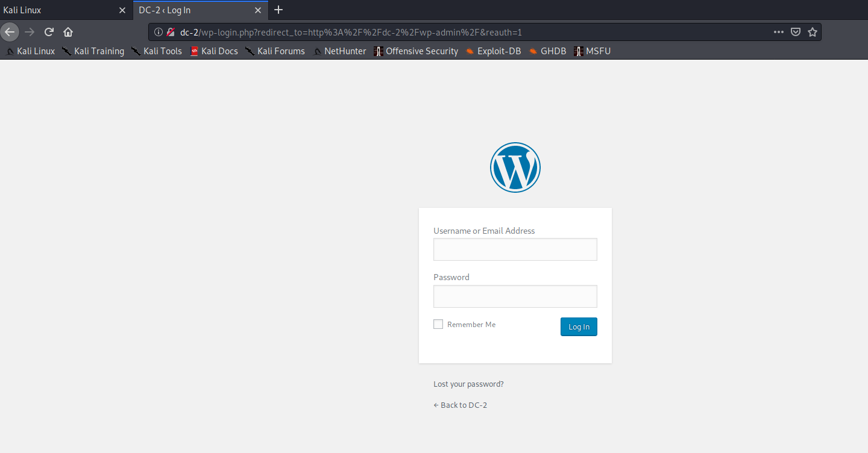The height and width of the screenshot is (453, 868).
Task: Go Back to DC-2 site link
Action: [x=460, y=405]
